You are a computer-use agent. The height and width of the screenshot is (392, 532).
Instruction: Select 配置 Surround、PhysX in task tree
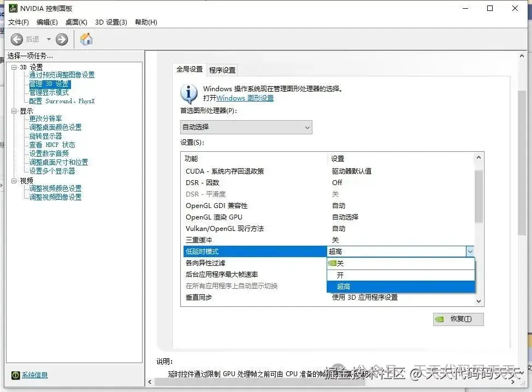click(62, 101)
